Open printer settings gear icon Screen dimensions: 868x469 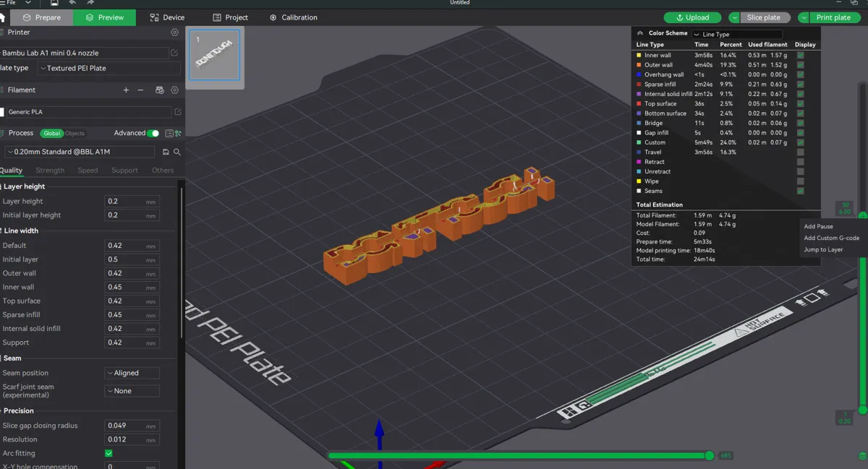[x=174, y=33]
